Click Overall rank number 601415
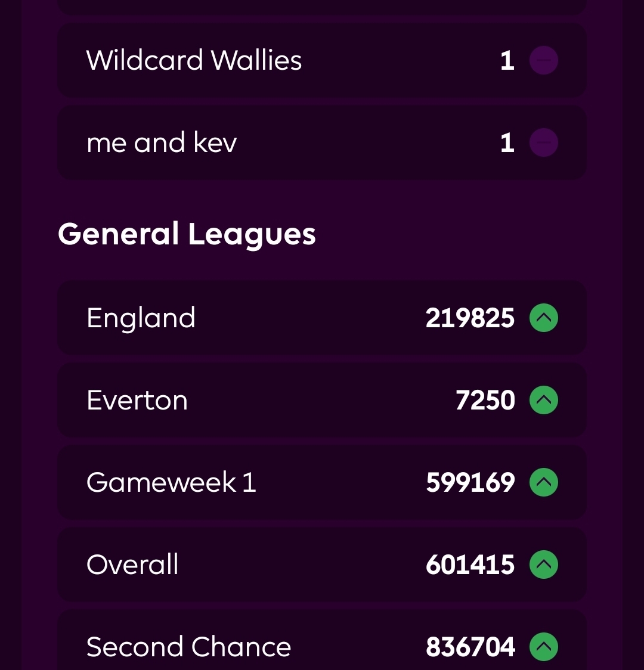The height and width of the screenshot is (670, 644). [470, 564]
